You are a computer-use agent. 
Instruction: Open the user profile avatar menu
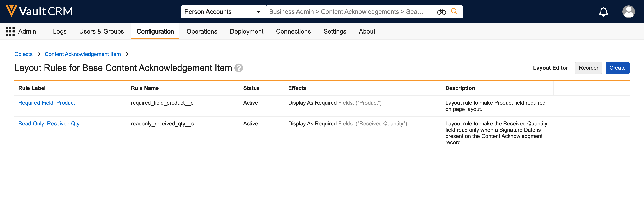point(628,11)
